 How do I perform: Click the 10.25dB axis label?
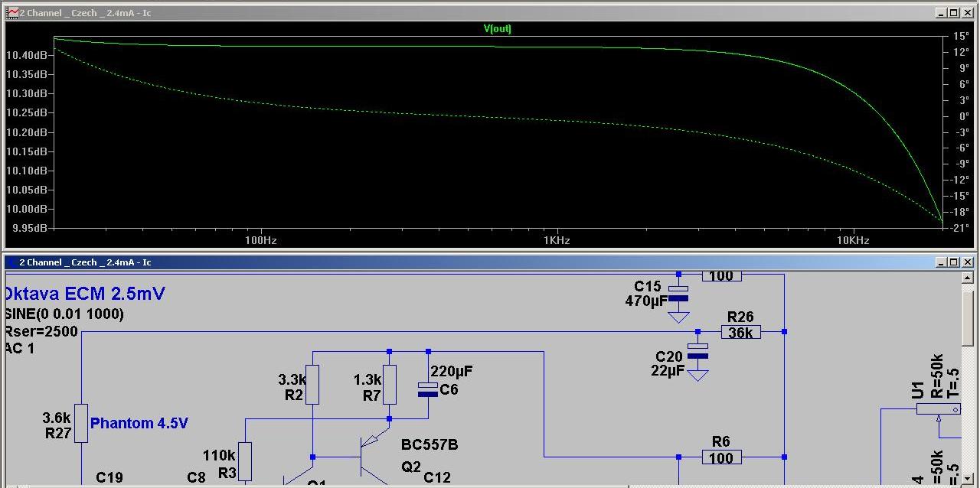[x=27, y=112]
